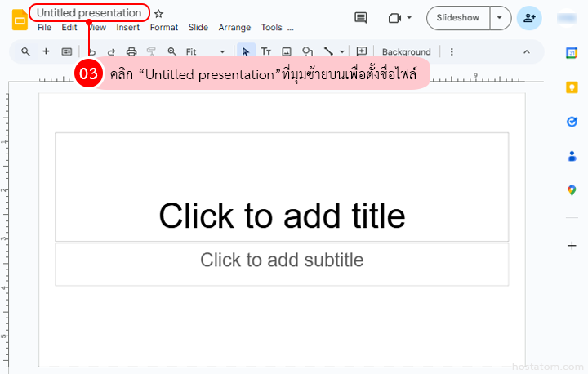Open the File menu

tap(44, 28)
